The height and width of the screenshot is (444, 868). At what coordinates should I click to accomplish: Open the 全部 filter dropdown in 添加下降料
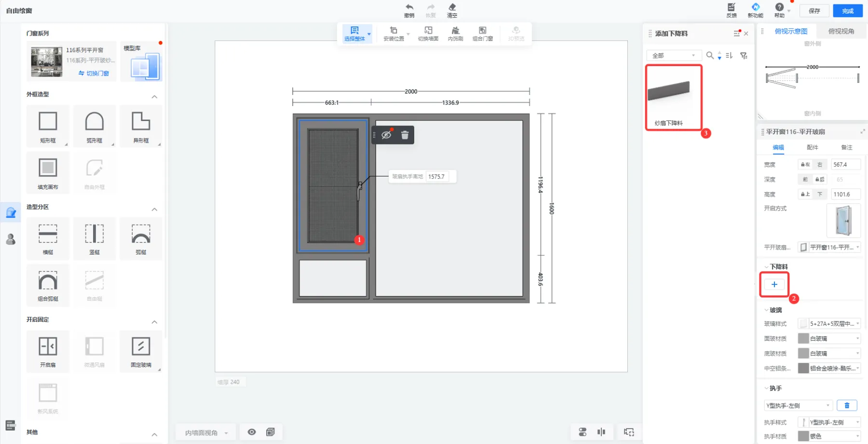click(674, 55)
